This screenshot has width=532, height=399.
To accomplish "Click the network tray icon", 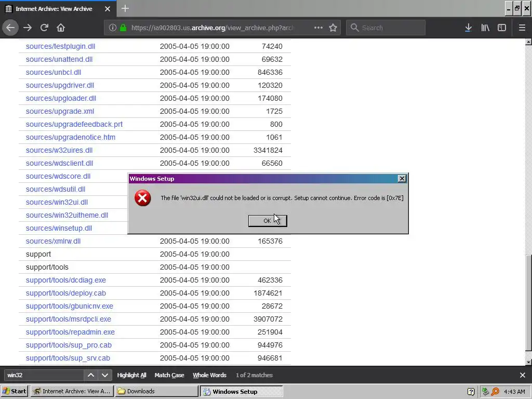I will pyautogui.click(x=485, y=392).
